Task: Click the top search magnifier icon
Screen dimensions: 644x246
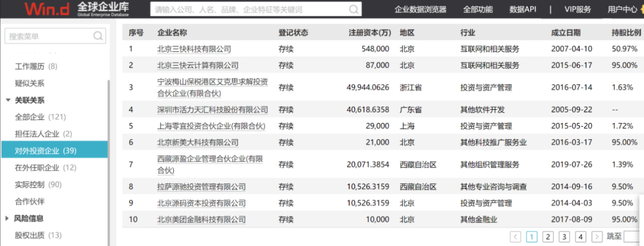Action: click(x=354, y=10)
